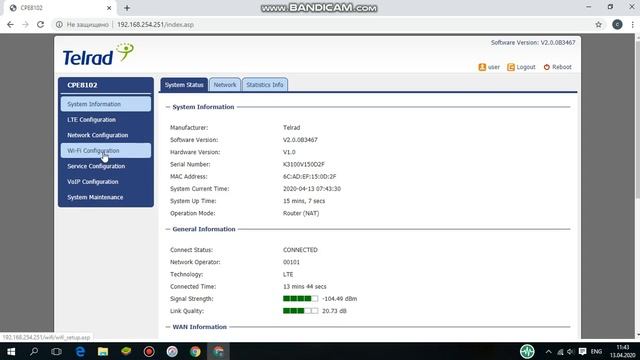
Task: Open VoIP Configuration menu item
Action: point(106,182)
